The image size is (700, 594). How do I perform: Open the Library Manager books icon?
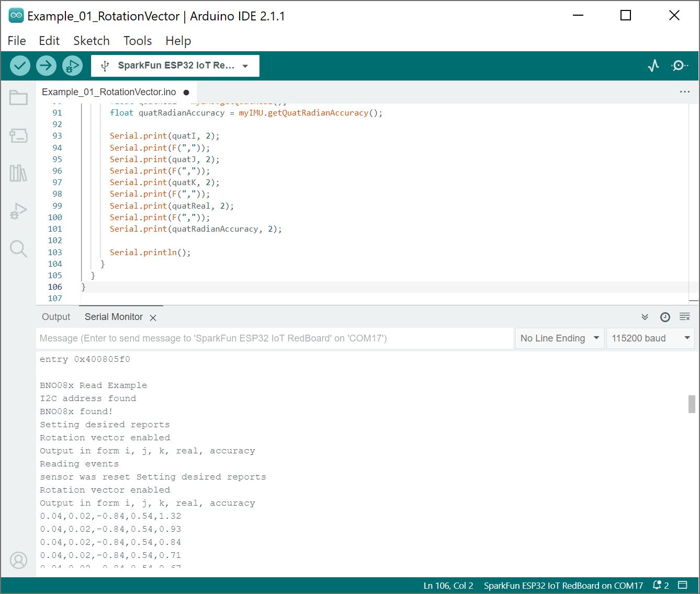(x=18, y=173)
